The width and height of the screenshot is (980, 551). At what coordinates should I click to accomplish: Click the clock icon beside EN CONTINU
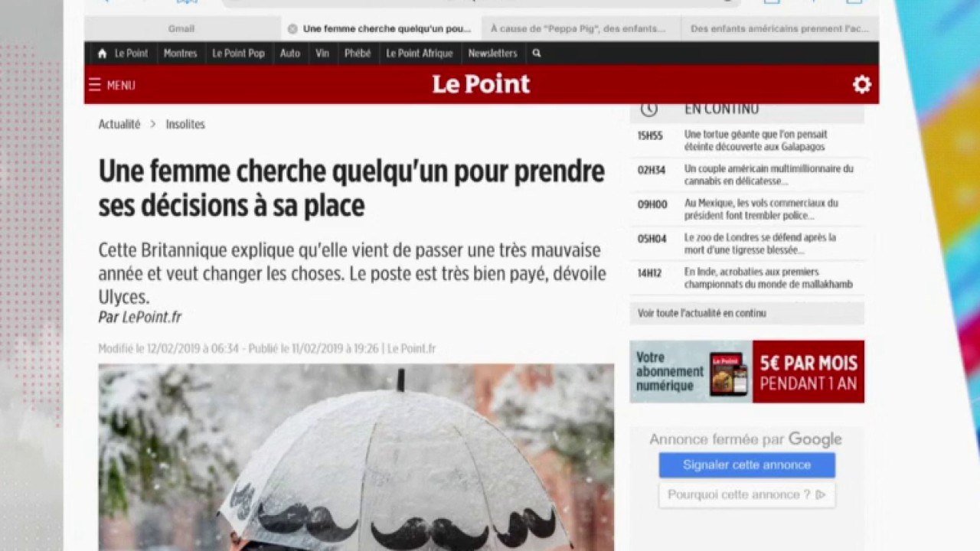(x=649, y=109)
